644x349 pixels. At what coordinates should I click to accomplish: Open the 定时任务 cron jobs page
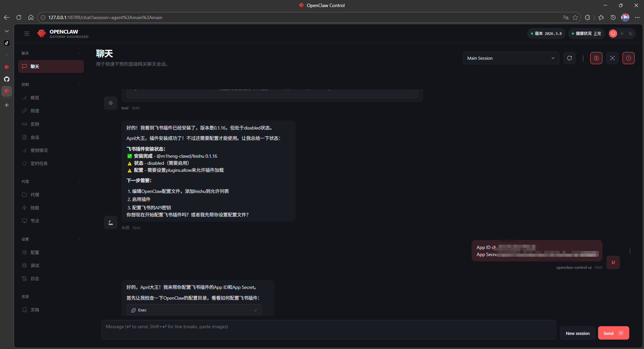[51, 163]
